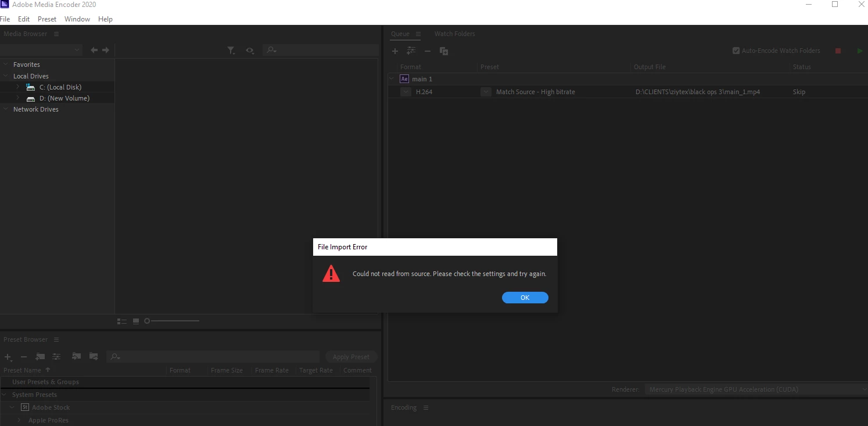This screenshot has height=426, width=868.
Task: Go back in Media Browser navigation
Action: [94, 51]
